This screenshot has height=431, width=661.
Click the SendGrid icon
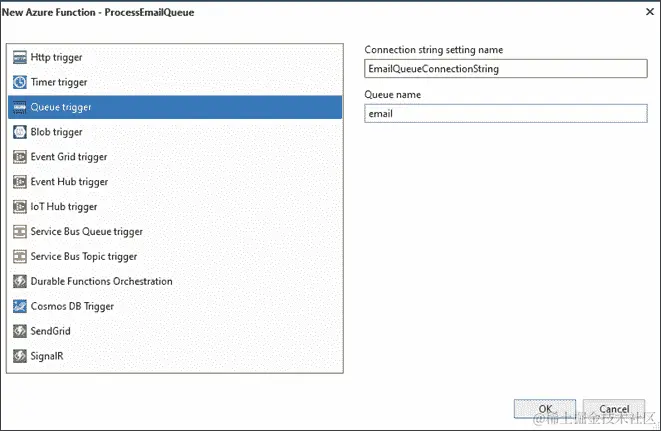point(19,331)
